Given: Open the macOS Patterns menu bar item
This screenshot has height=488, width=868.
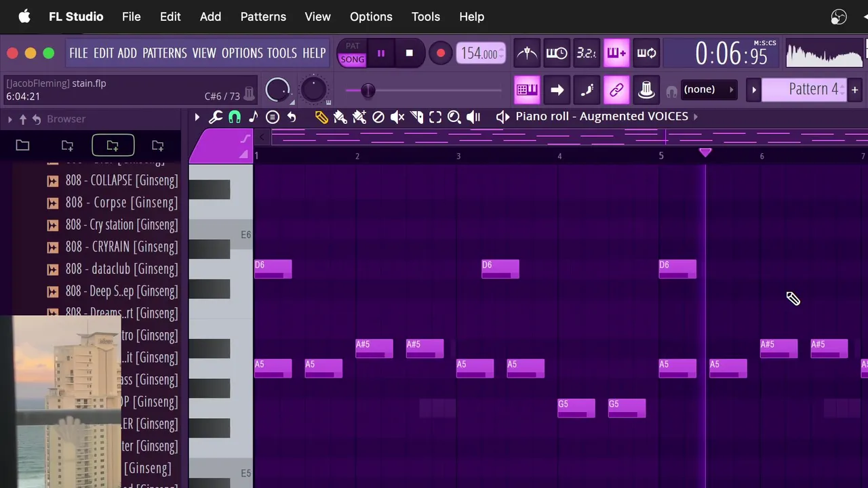Looking at the screenshot, I should (263, 16).
